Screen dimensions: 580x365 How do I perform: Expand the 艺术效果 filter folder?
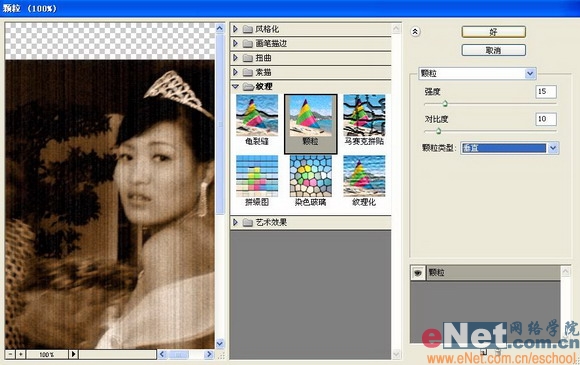point(235,222)
